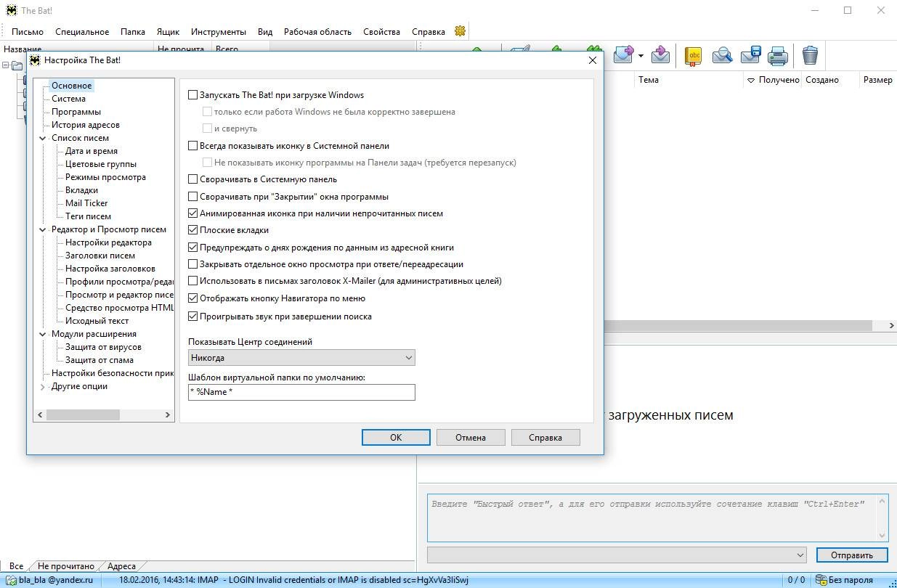Click the redirect message envelope icon
The width and height of the screenshot is (897, 588).
660,55
